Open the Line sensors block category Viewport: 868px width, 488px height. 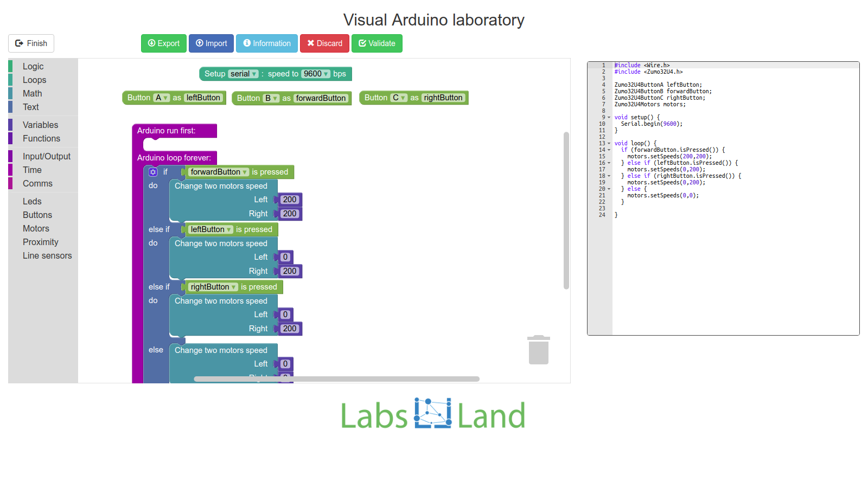tap(43, 255)
